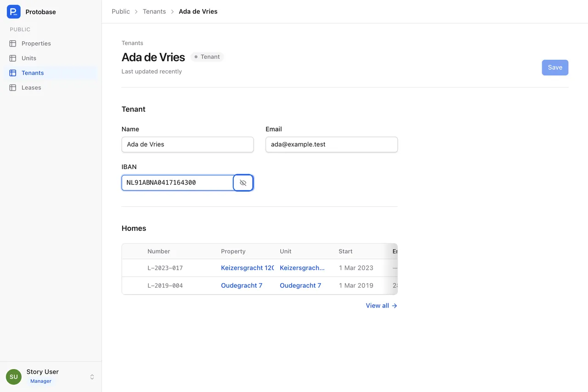588x392 pixels.
Task: Click the start date 1 Mar 2023
Action: [356, 268]
